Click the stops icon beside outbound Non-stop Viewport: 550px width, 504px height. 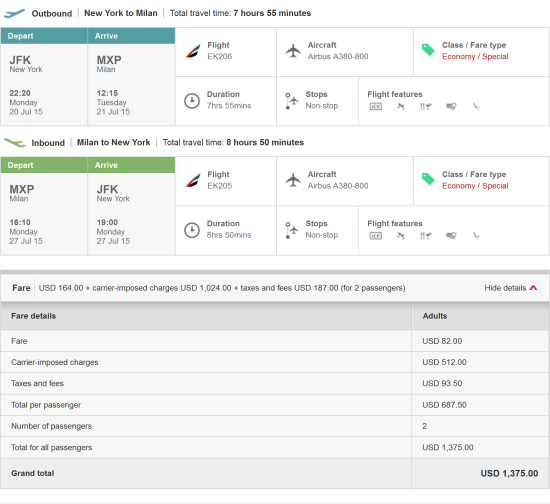point(291,101)
